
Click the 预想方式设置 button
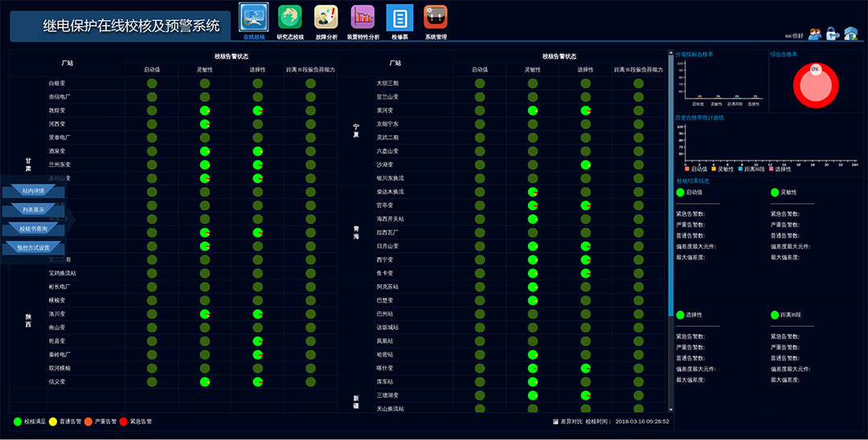point(33,248)
